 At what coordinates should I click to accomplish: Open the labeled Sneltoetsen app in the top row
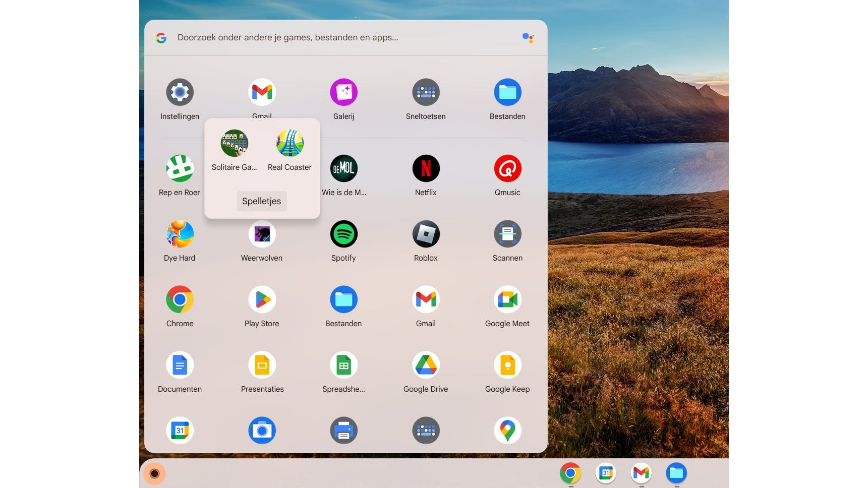click(x=426, y=93)
